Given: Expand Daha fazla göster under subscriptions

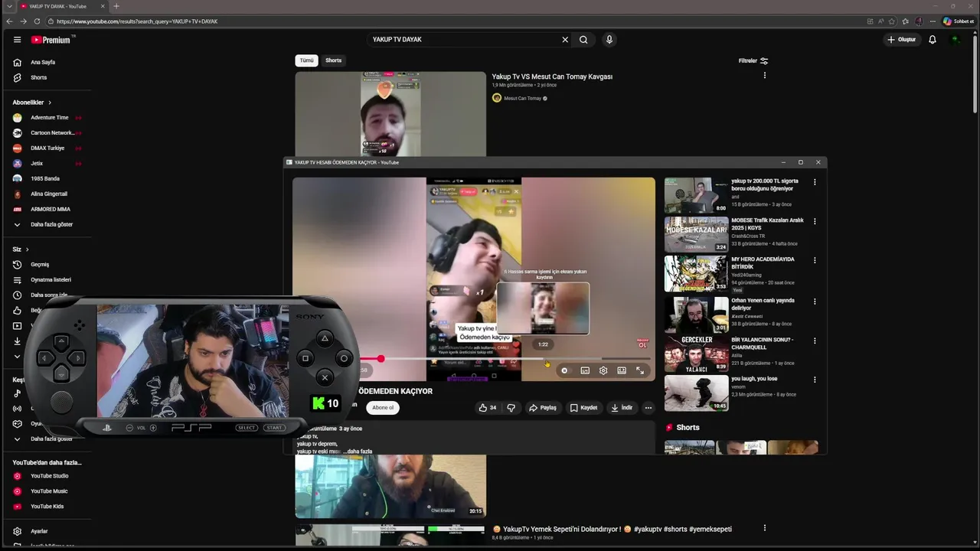Looking at the screenshot, I should click(51, 224).
